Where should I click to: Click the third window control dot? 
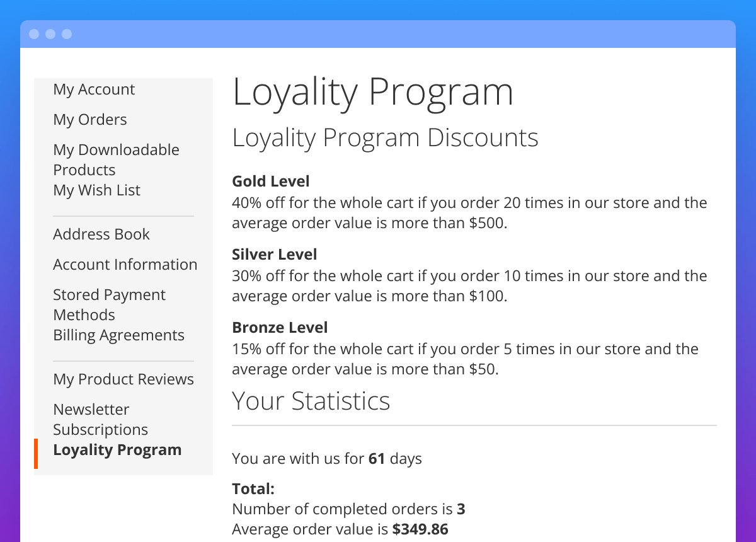point(67,34)
